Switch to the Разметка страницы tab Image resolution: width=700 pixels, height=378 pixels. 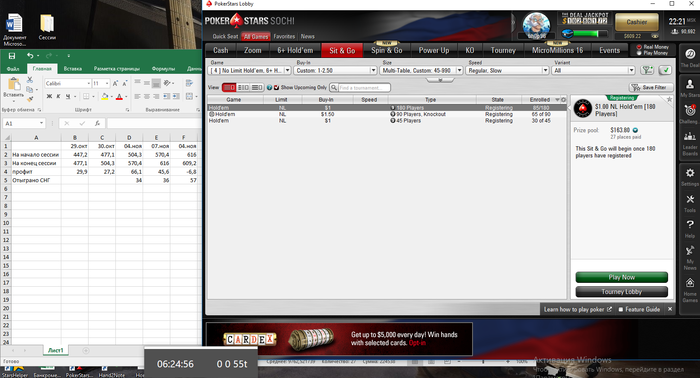point(117,69)
